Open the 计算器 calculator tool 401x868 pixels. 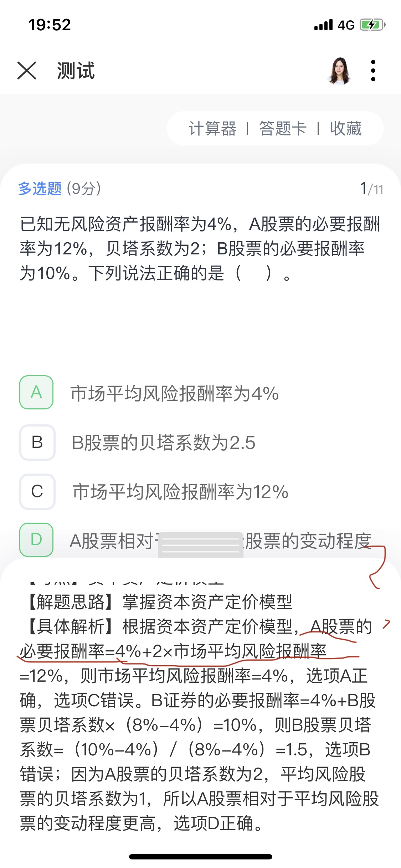pyautogui.click(x=212, y=129)
